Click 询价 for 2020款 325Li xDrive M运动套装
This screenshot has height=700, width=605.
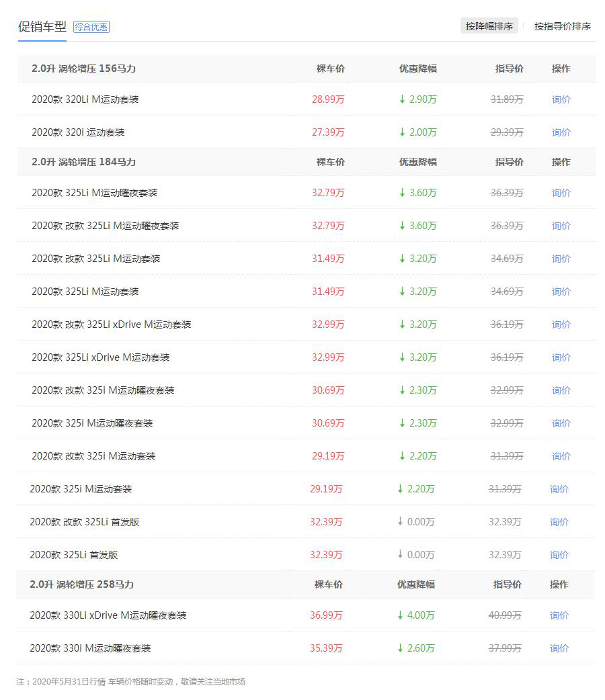(x=561, y=357)
